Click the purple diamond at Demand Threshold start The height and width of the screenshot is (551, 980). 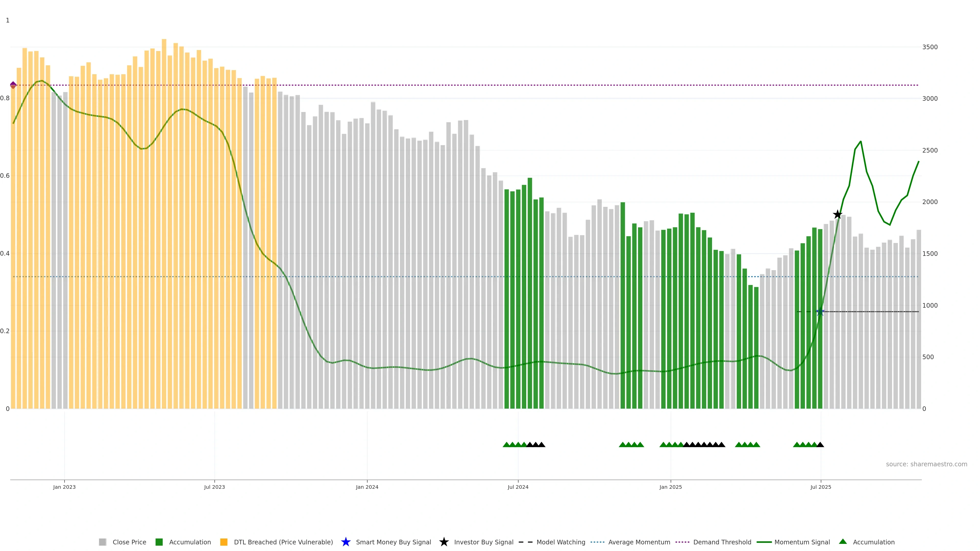coord(13,85)
